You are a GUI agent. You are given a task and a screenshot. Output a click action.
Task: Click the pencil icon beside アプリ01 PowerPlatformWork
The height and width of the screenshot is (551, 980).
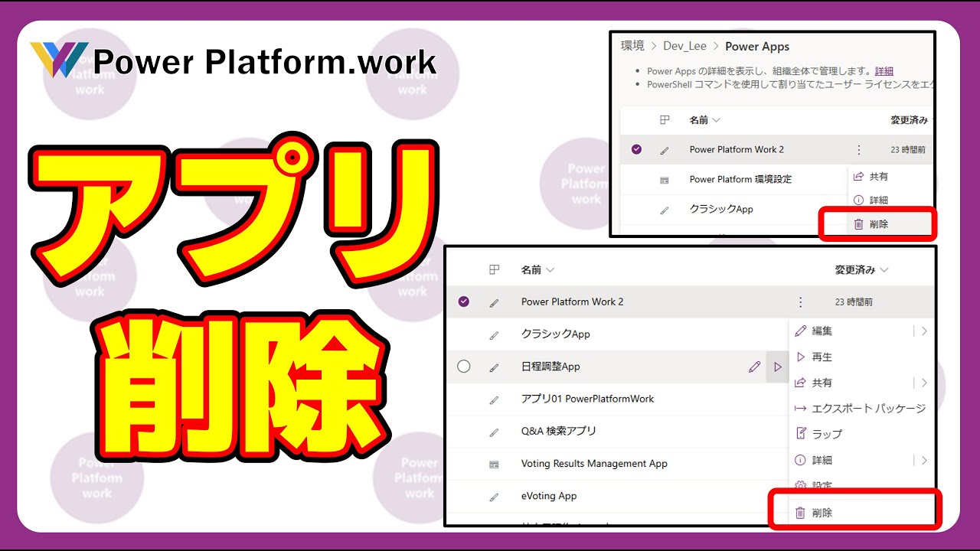coord(494,399)
